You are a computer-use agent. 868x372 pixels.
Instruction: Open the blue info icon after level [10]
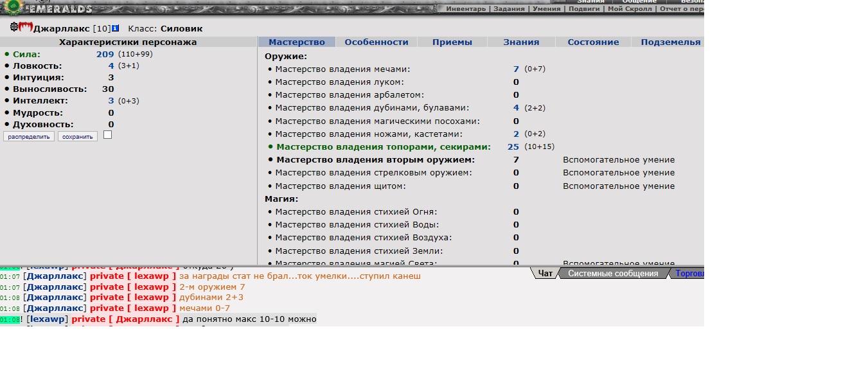pos(115,28)
